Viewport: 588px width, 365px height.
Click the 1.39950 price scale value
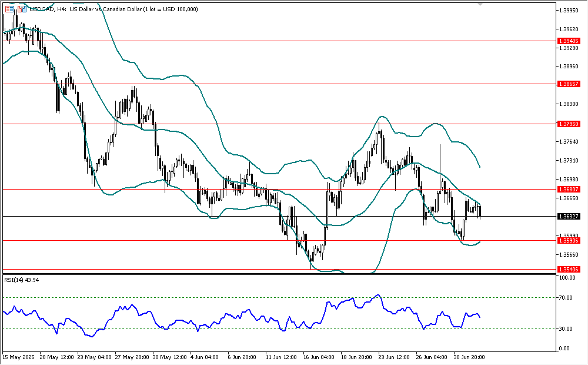pos(569,10)
